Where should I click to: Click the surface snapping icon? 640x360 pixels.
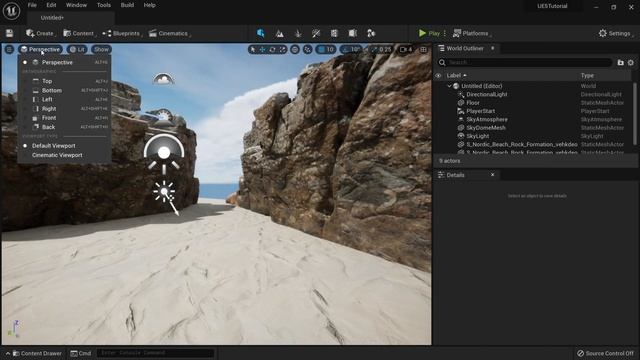pos(307,49)
